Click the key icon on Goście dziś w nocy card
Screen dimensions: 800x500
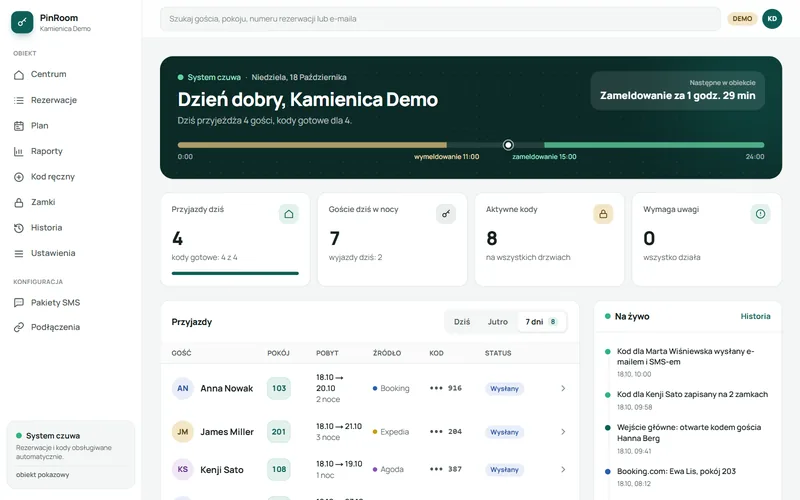(446, 214)
